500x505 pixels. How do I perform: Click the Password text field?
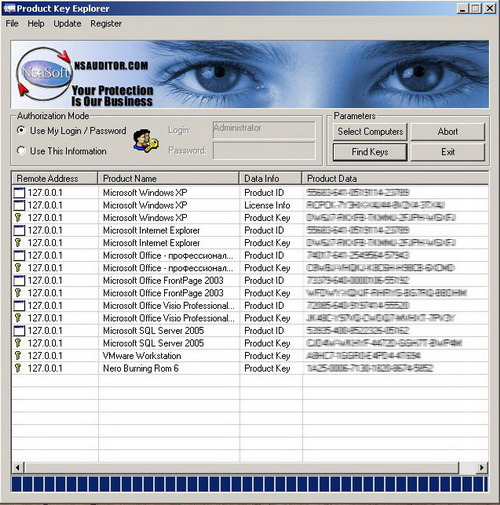click(x=264, y=151)
